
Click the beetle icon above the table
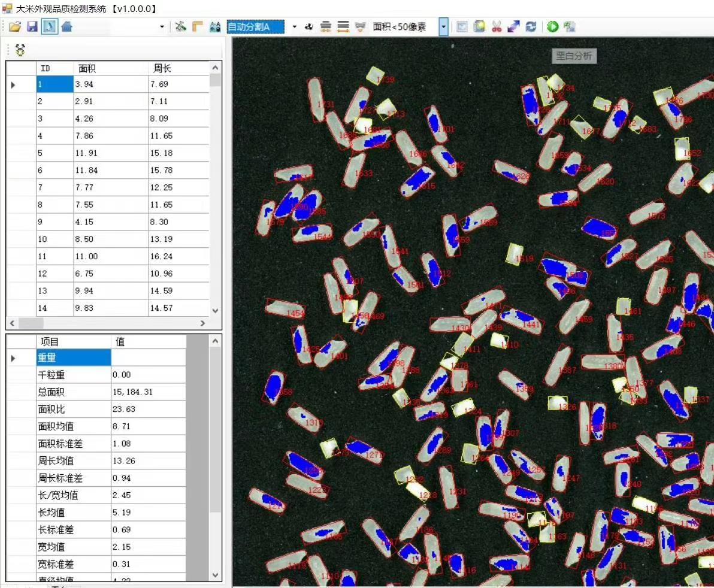pyautogui.click(x=20, y=50)
